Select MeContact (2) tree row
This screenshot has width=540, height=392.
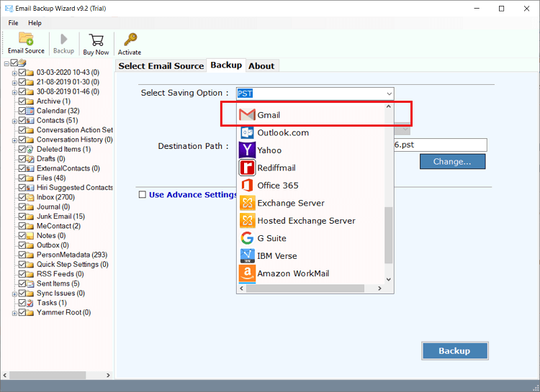pos(58,226)
